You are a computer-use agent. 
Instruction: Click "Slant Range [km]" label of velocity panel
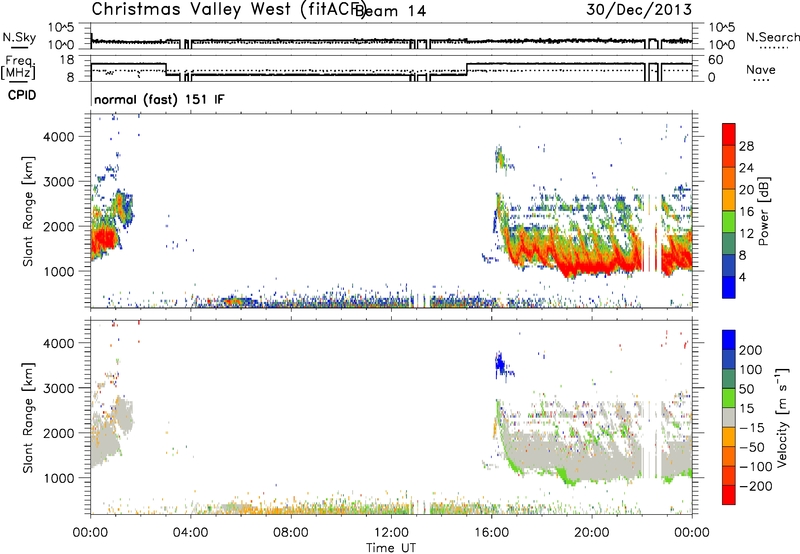tap(28, 417)
